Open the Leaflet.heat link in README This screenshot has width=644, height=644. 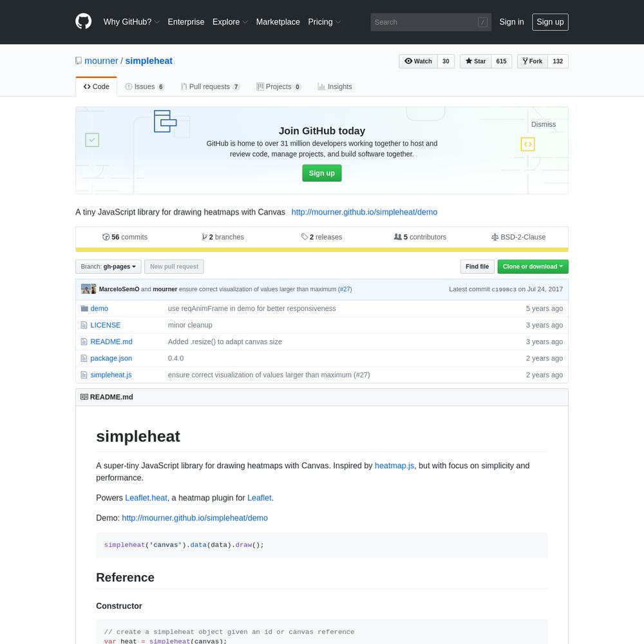click(146, 498)
